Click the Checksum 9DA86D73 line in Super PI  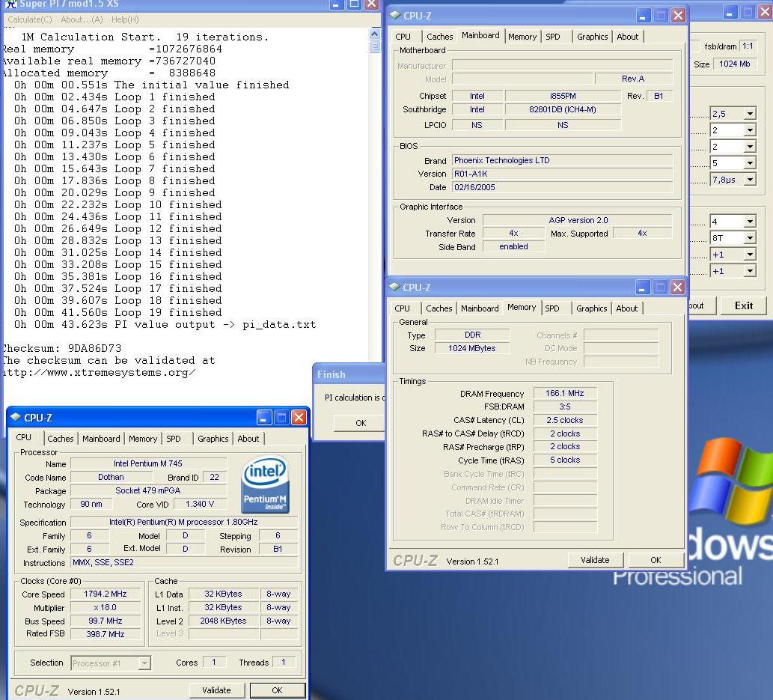coord(63,348)
